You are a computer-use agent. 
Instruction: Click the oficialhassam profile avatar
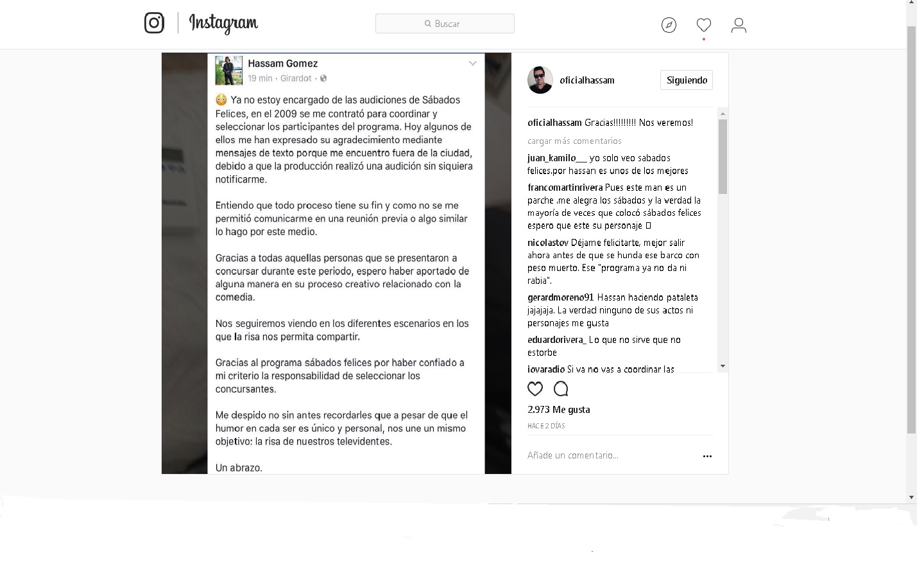540,80
